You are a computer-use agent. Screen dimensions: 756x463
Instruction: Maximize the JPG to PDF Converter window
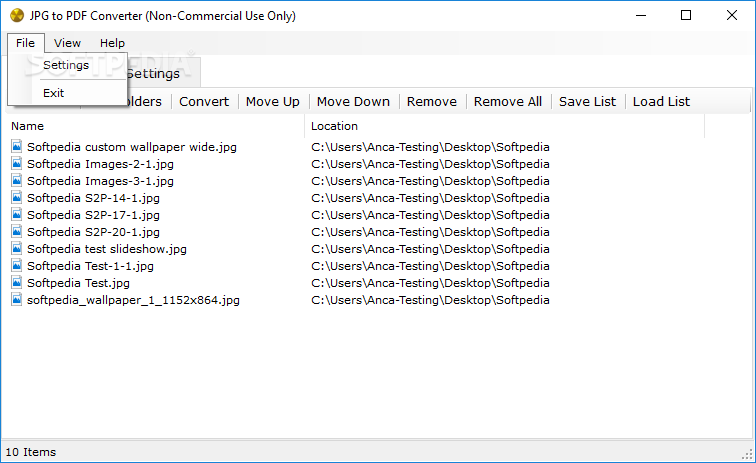[x=686, y=15]
